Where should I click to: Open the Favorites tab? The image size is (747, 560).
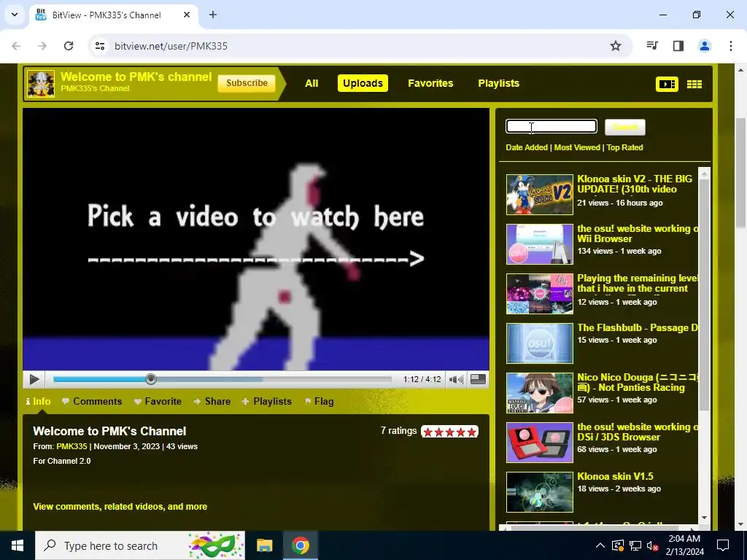430,83
